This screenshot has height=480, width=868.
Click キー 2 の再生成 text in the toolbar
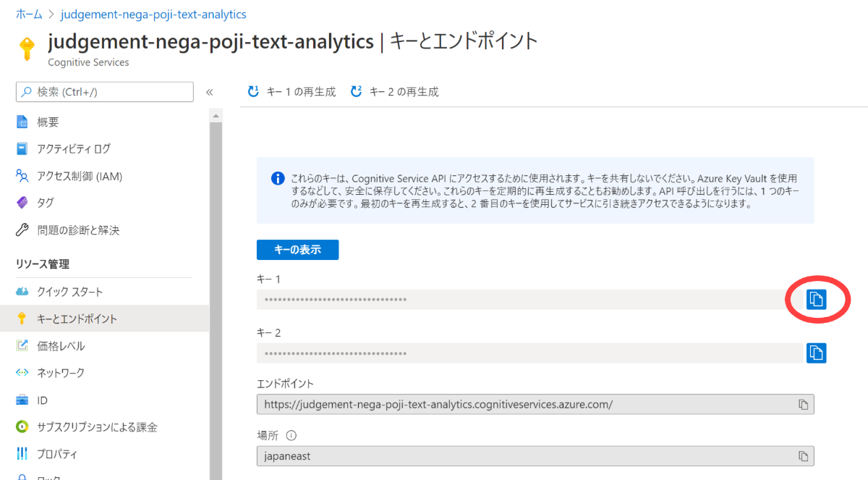(x=404, y=92)
